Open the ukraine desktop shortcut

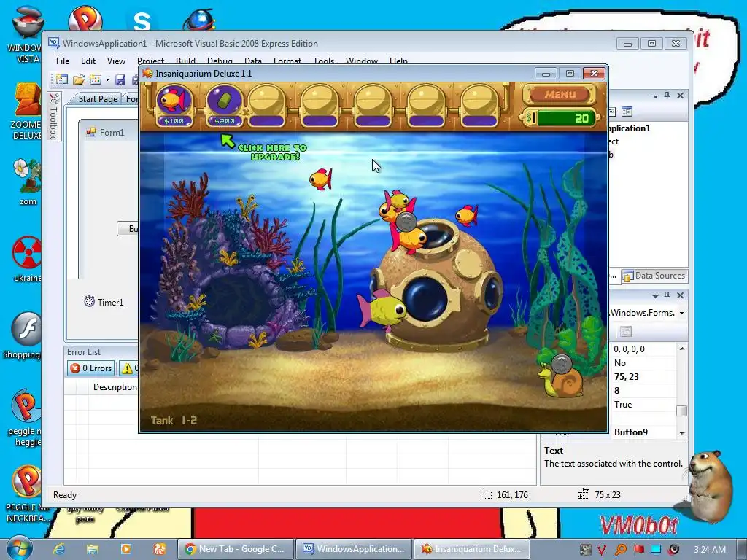[26, 260]
